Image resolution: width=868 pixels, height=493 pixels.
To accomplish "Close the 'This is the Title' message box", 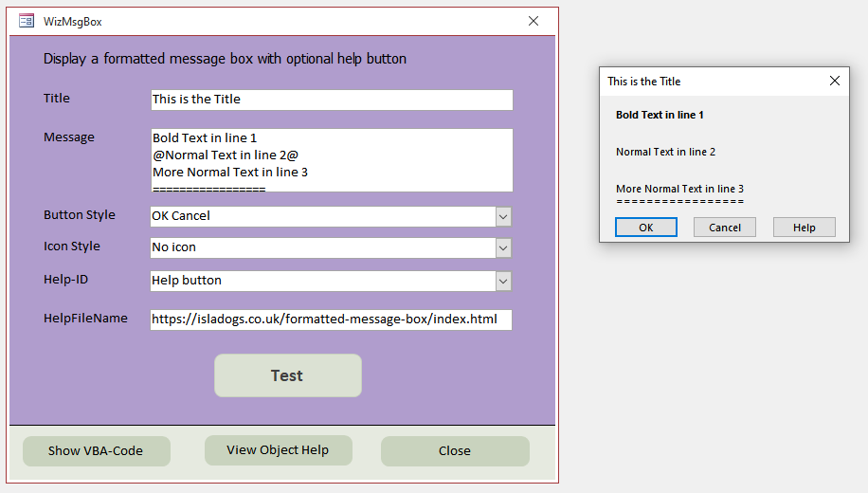I will (x=834, y=81).
